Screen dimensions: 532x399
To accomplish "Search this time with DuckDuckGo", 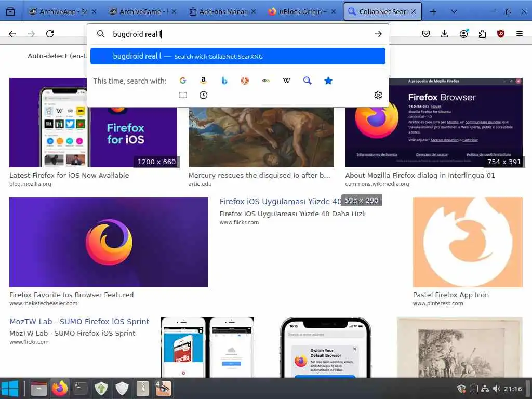I will tap(245, 81).
